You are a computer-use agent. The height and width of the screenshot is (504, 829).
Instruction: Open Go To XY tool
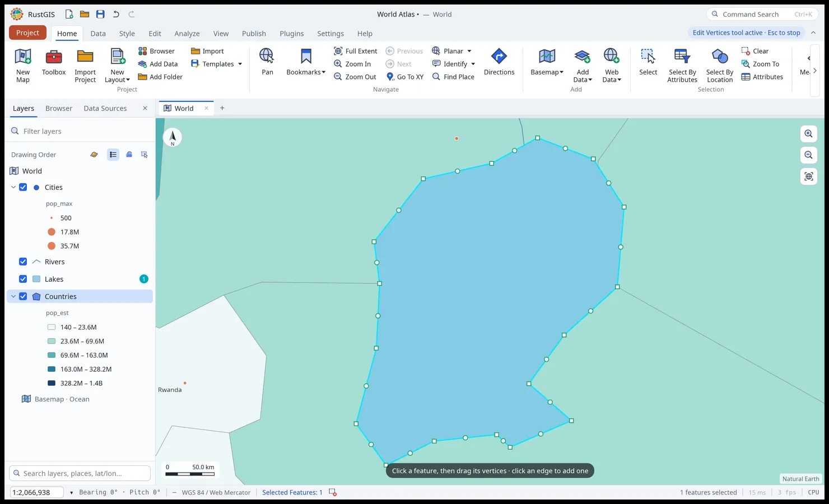pos(404,77)
